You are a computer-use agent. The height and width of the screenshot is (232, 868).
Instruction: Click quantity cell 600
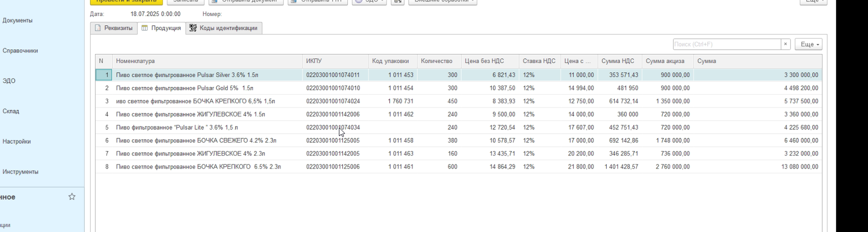point(439,166)
